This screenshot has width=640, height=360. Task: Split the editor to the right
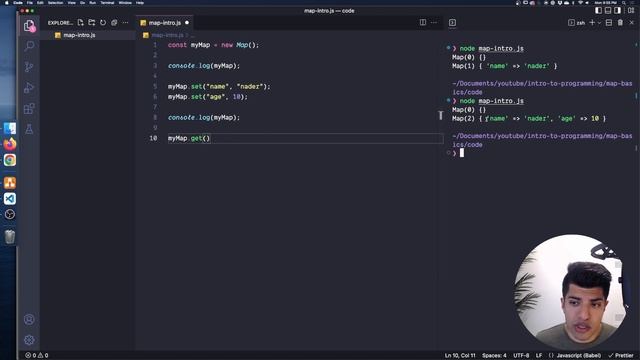pyautogui.click(x=423, y=22)
